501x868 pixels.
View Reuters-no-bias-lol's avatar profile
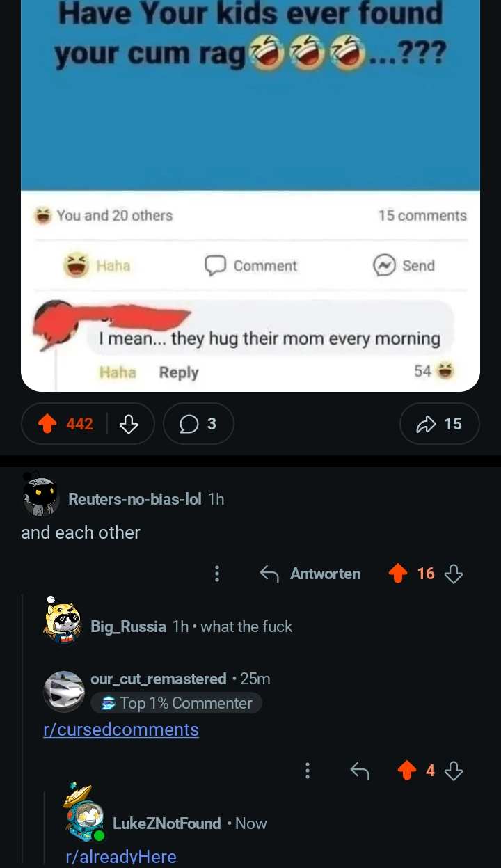pyautogui.click(x=40, y=495)
